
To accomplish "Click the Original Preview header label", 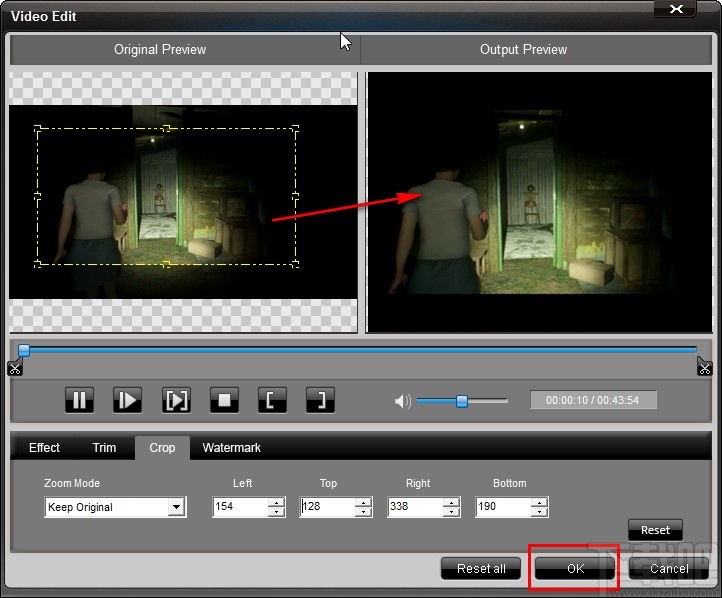I will (160, 49).
